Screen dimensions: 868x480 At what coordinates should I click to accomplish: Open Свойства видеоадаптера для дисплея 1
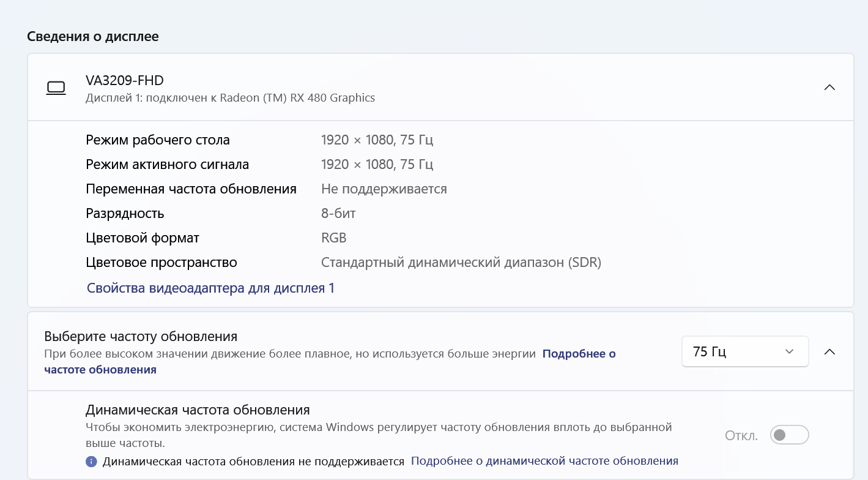click(x=210, y=288)
